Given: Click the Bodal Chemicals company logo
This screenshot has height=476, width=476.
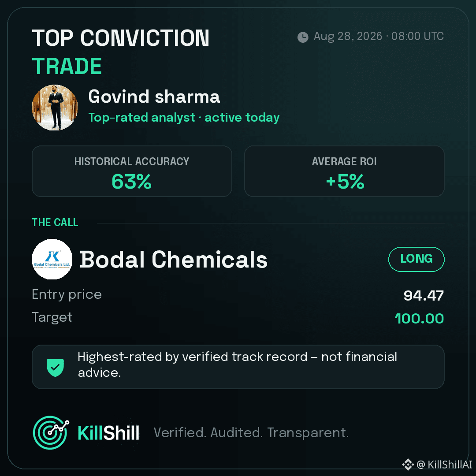Looking at the screenshot, I should click(x=52, y=259).
